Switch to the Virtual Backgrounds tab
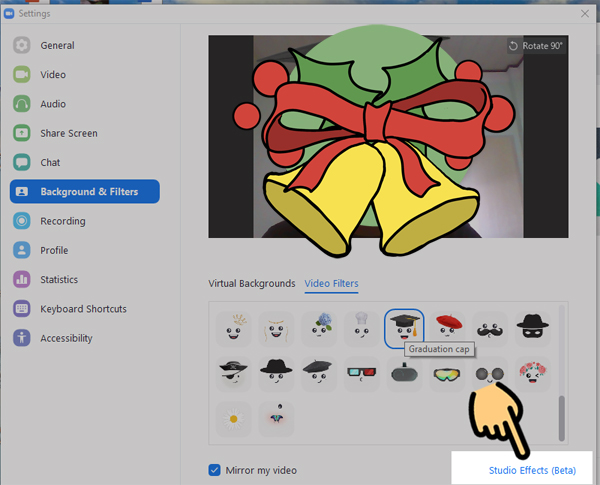 point(251,283)
